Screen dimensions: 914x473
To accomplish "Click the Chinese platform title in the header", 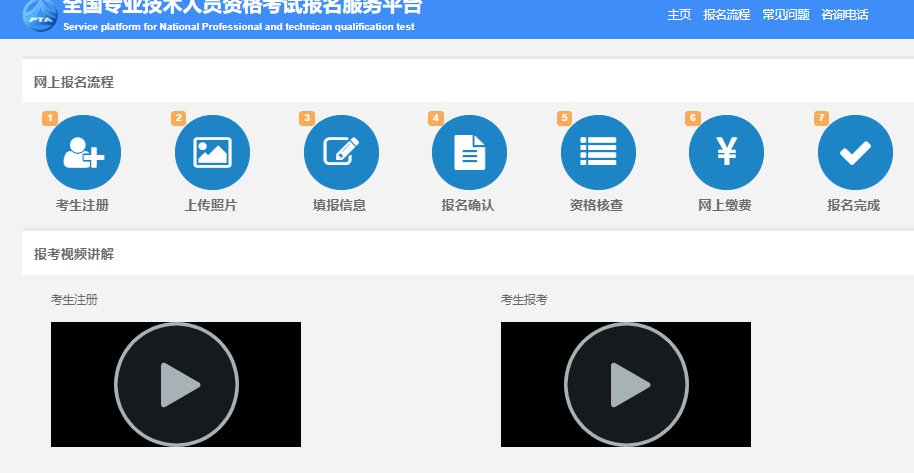I will coord(242,6).
